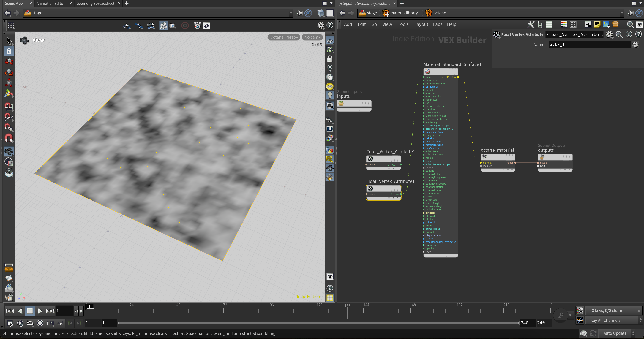Click the sticky note icon in network toolbar
The height and width of the screenshot is (339, 644).
click(x=597, y=24)
